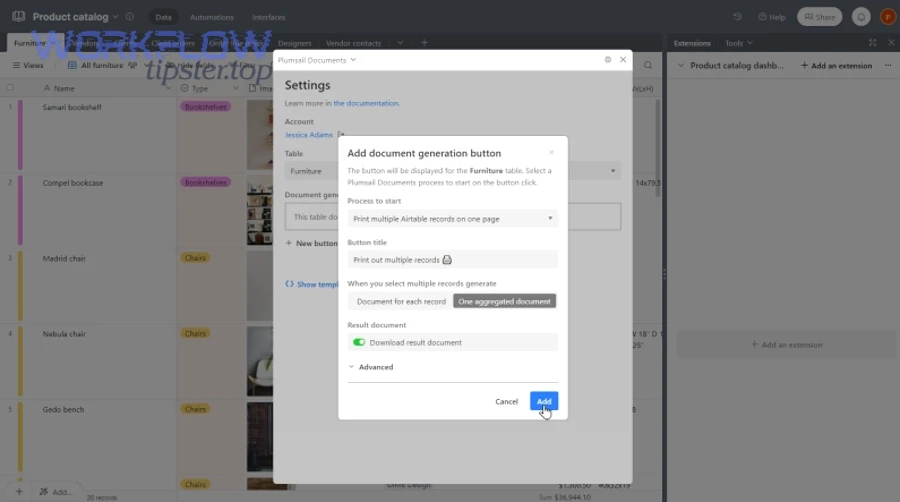Expand the Advanced section
This screenshot has height=502, width=900.
371,367
